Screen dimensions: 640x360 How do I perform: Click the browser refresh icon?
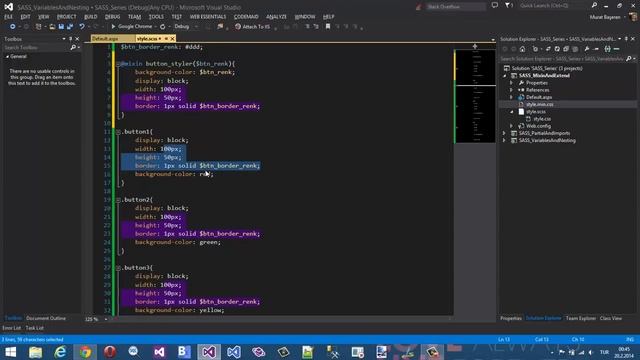162,27
